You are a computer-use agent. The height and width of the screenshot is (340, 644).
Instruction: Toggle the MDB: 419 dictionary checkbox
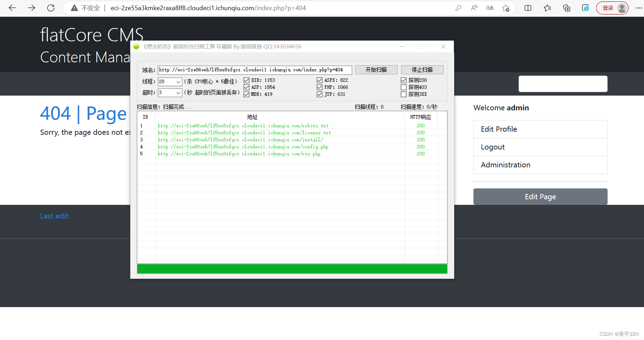(x=247, y=94)
